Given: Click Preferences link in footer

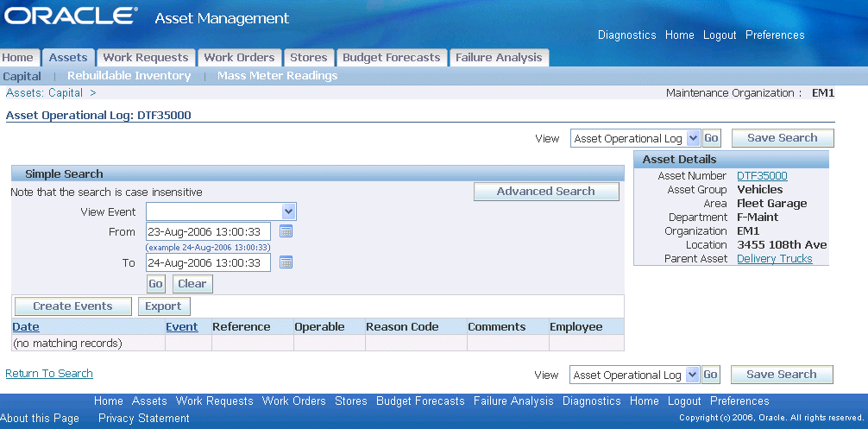Looking at the screenshot, I should pyautogui.click(x=739, y=401).
